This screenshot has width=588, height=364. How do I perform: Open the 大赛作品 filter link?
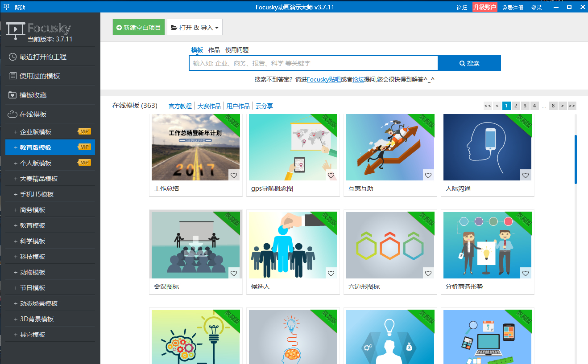[x=209, y=106]
